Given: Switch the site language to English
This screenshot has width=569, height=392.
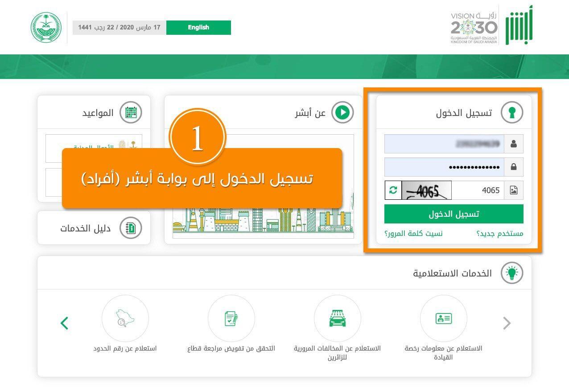Looking at the screenshot, I should point(198,27).
